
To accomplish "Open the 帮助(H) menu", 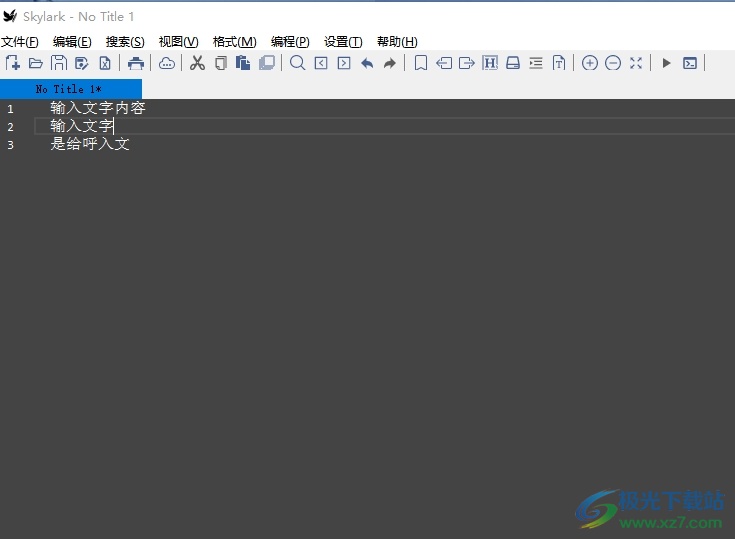I will pos(397,42).
